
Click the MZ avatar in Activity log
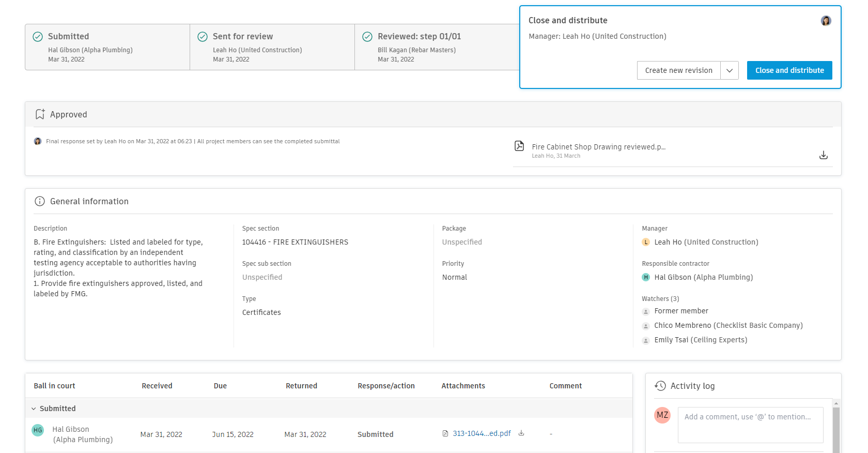point(662,415)
